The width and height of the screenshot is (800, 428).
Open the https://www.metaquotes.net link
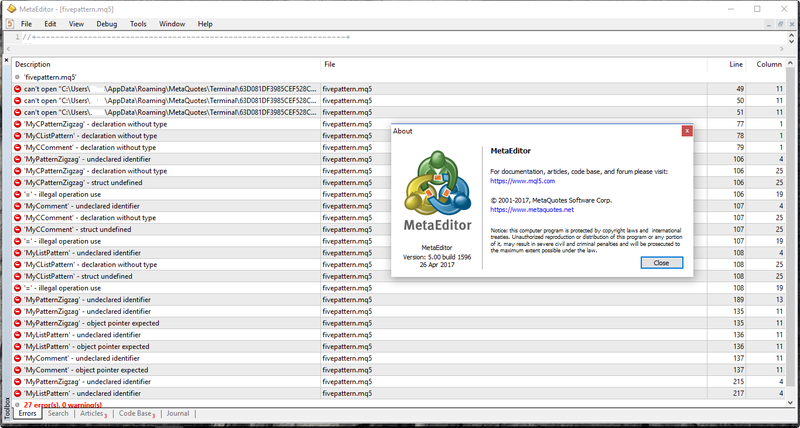point(532,210)
